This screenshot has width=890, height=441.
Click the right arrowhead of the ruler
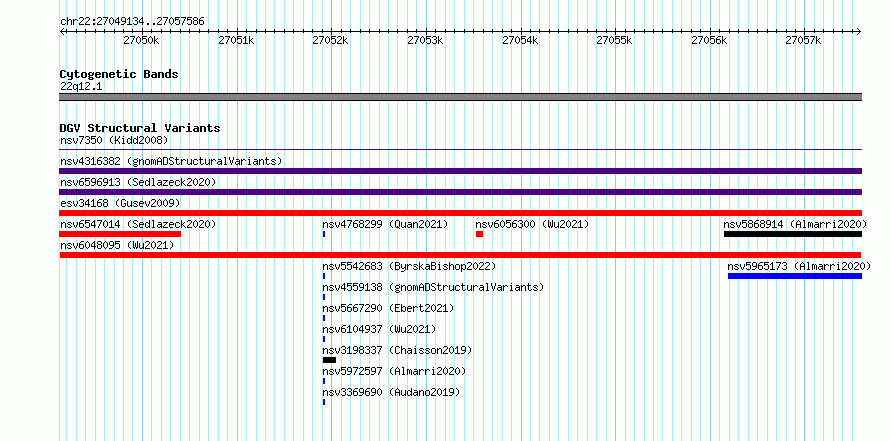(x=859, y=31)
